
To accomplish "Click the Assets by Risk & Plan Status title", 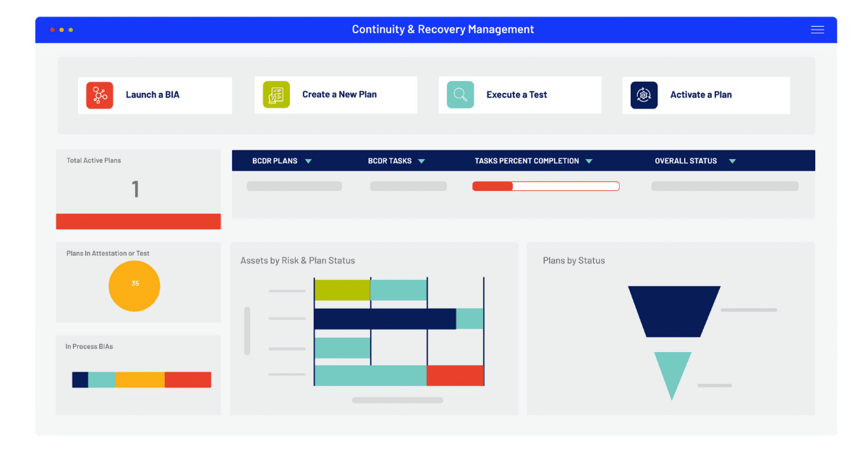I will pos(298,260).
